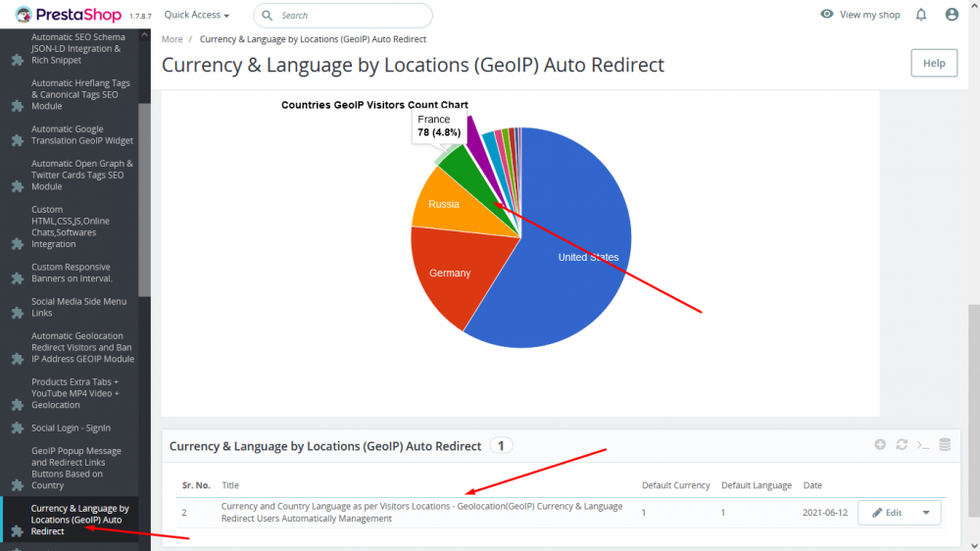
Task: Click the Help button
Action: tap(934, 63)
